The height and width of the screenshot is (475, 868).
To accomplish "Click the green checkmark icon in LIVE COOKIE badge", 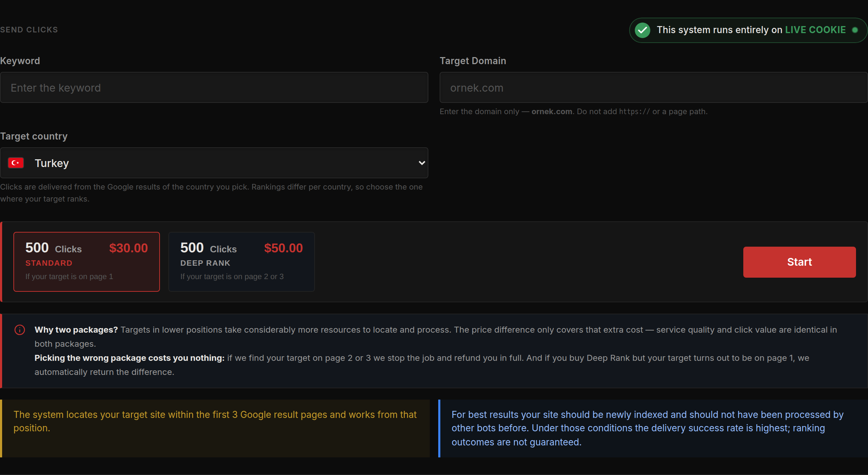I will click(x=642, y=30).
